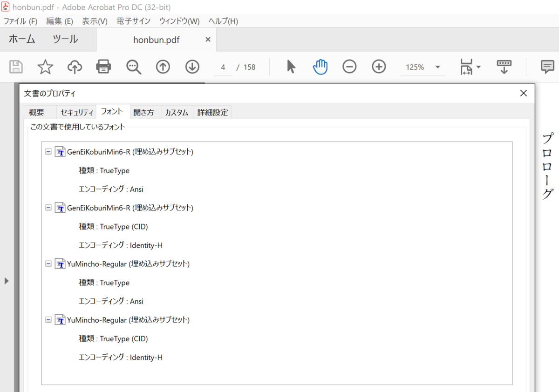This screenshot has height=392, width=559.
Task: Click font icon of first GenEiKoburiMin6-R
Action: 60,152
